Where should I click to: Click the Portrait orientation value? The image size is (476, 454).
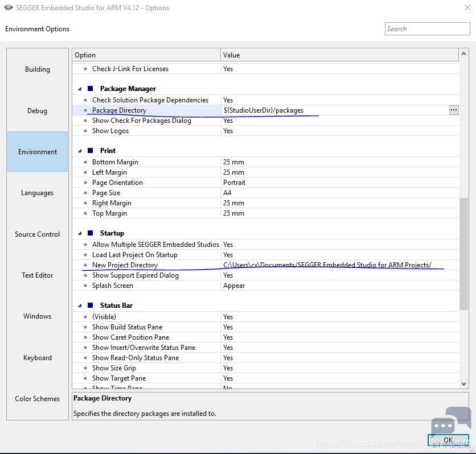click(234, 183)
